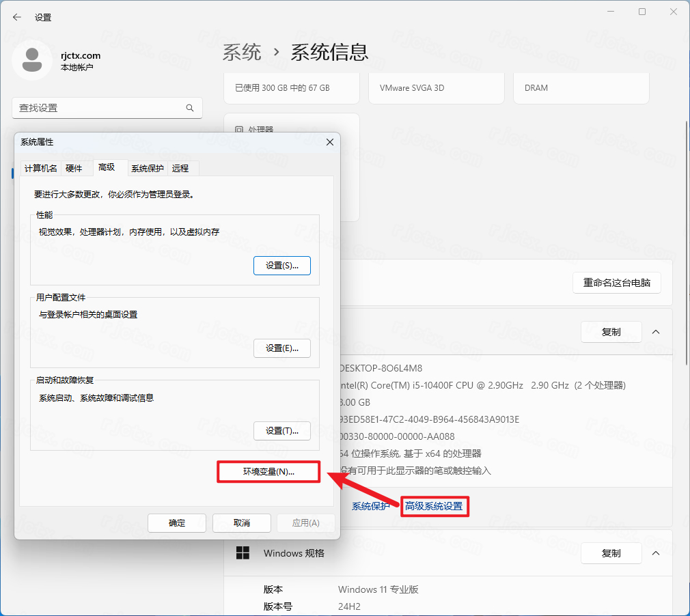The width and height of the screenshot is (690, 616).
Task: Click the DRAM memory card
Action: coord(581,88)
